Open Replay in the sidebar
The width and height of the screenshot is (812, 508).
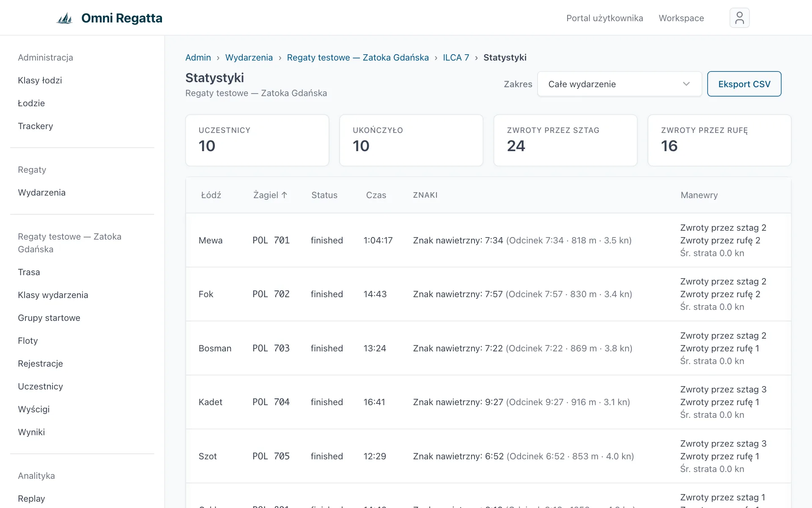pos(31,499)
